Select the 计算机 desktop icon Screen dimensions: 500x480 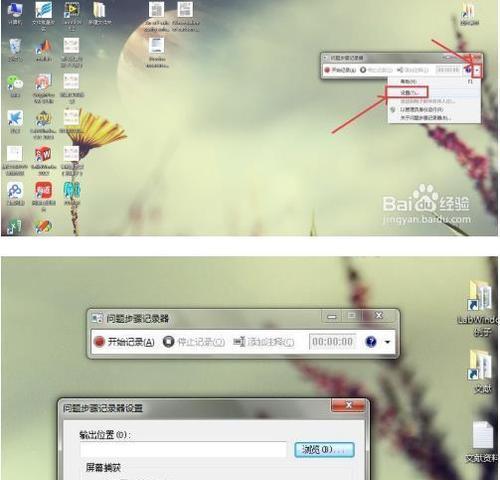(15, 14)
